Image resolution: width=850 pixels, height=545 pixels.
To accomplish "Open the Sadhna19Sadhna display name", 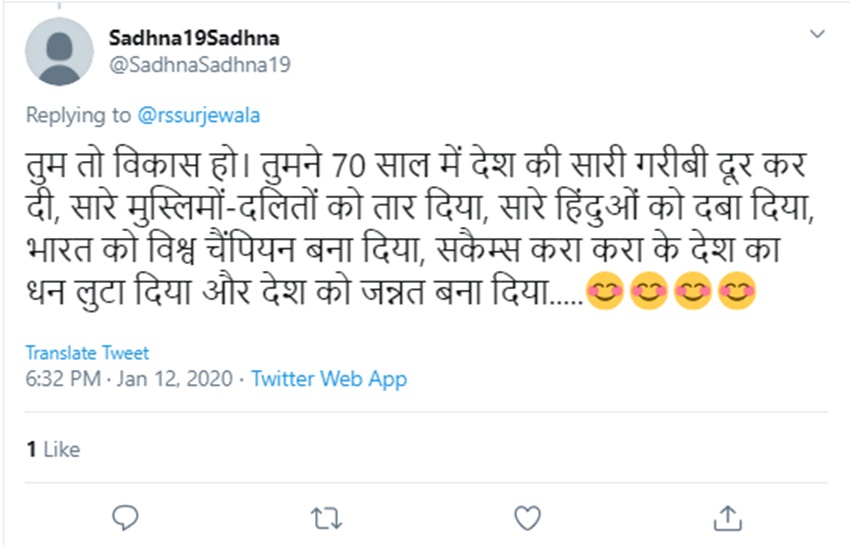I will 193,38.
